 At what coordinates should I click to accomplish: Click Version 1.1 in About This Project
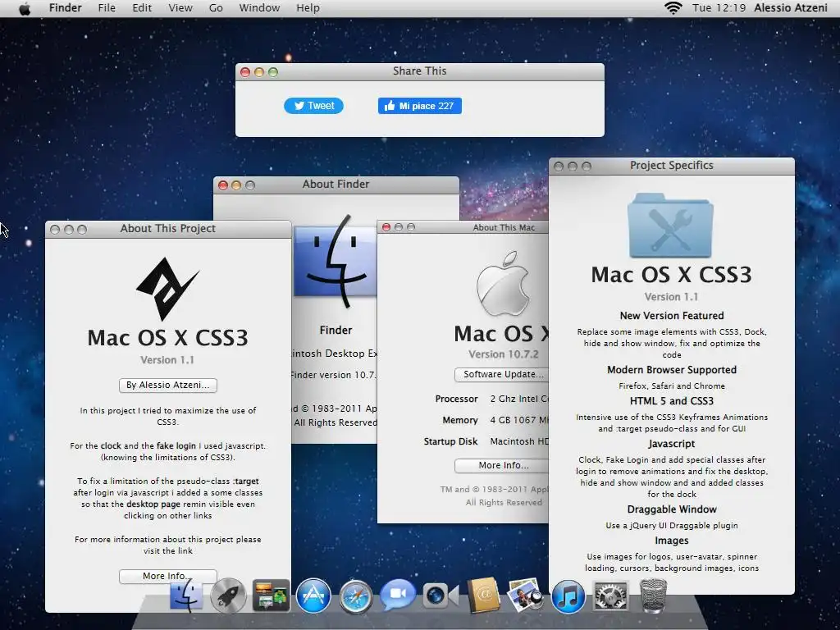pyautogui.click(x=167, y=360)
